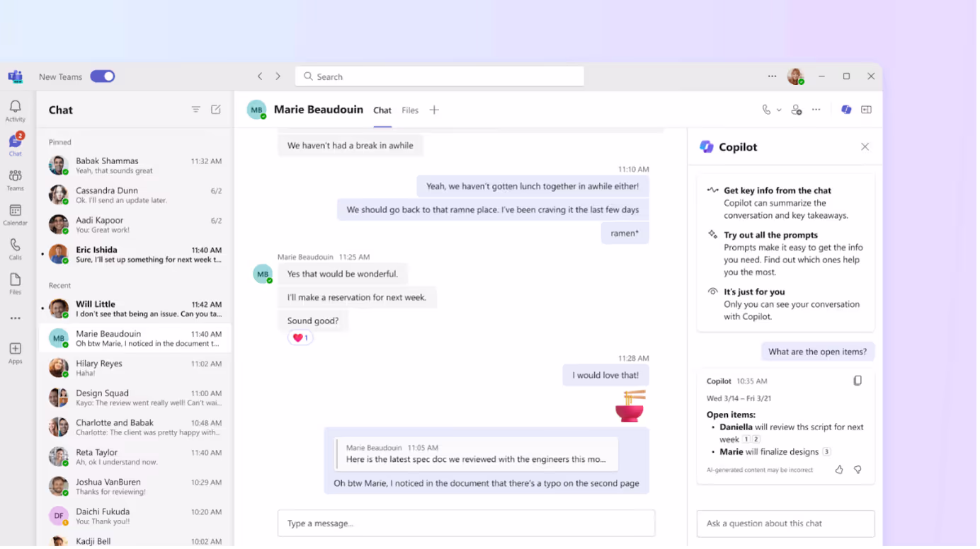Open the Calls icon in sidebar
This screenshot has width=980, height=549.
click(15, 249)
